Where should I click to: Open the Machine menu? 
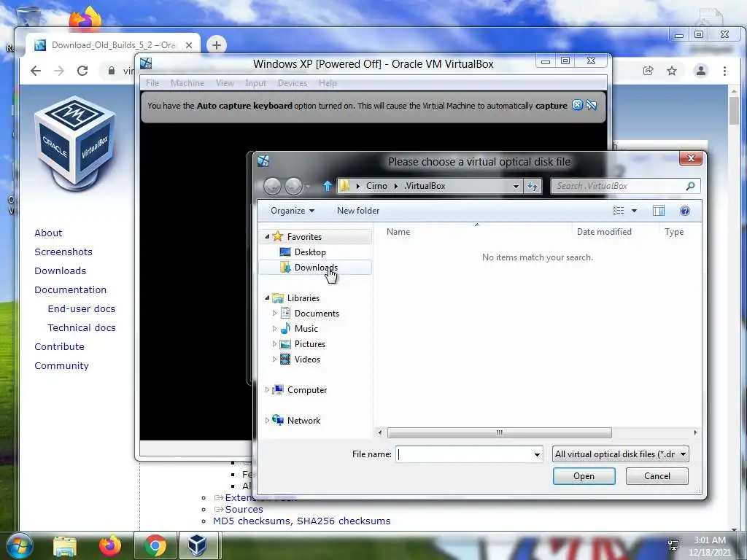187,83
